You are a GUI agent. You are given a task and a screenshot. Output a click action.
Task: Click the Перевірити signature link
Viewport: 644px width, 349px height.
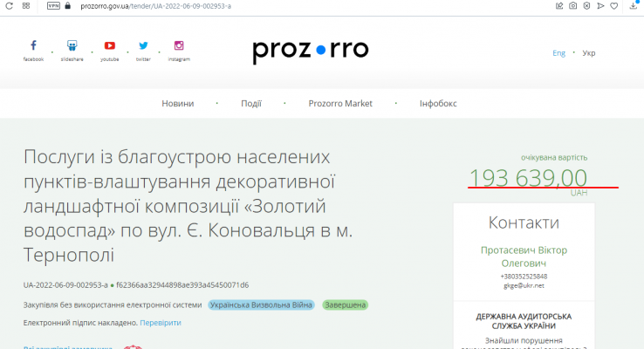pyautogui.click(x=161, y=323)
